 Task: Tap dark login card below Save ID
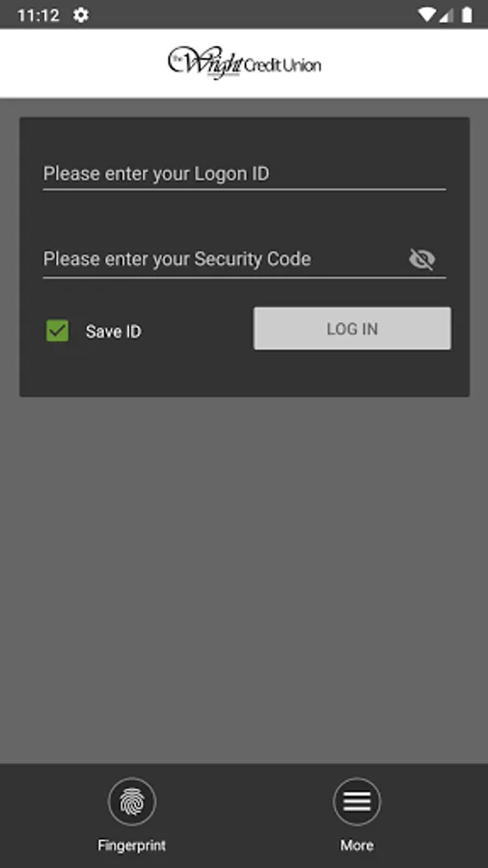pyautogui.click(x=244, y=373)
